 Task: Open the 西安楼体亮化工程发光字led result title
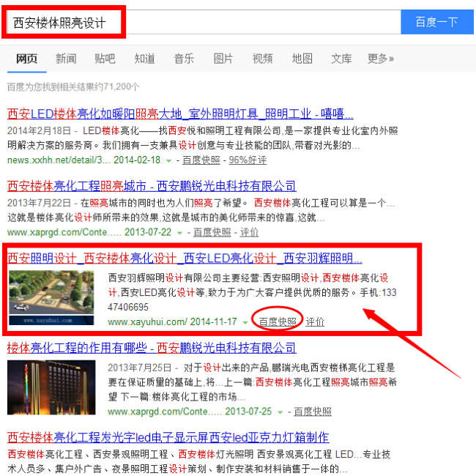click(x=168, y=437)
